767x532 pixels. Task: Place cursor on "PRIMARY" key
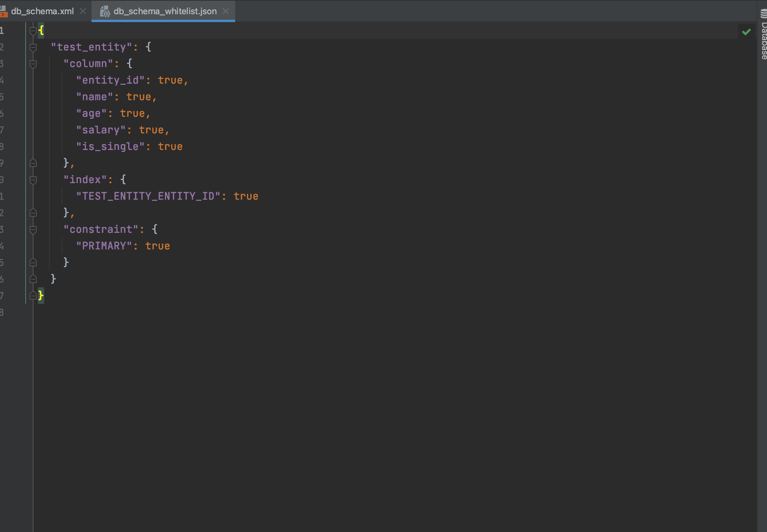104,246
